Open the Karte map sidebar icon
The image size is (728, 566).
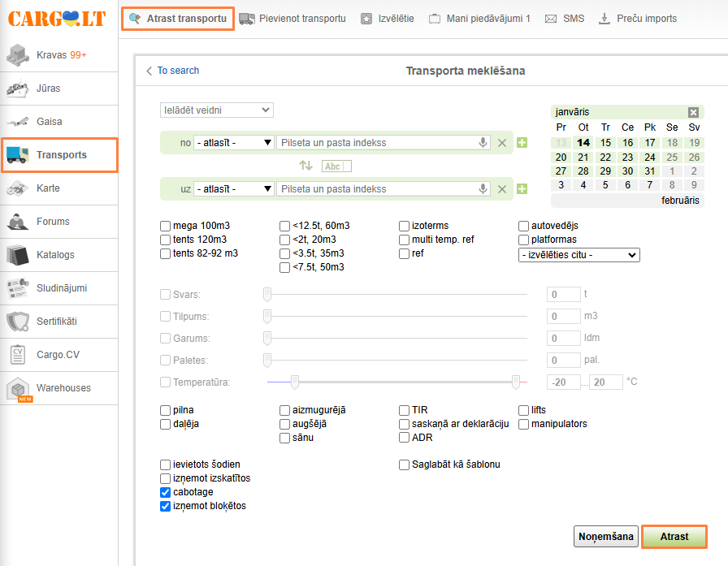[x=19, y=188]
